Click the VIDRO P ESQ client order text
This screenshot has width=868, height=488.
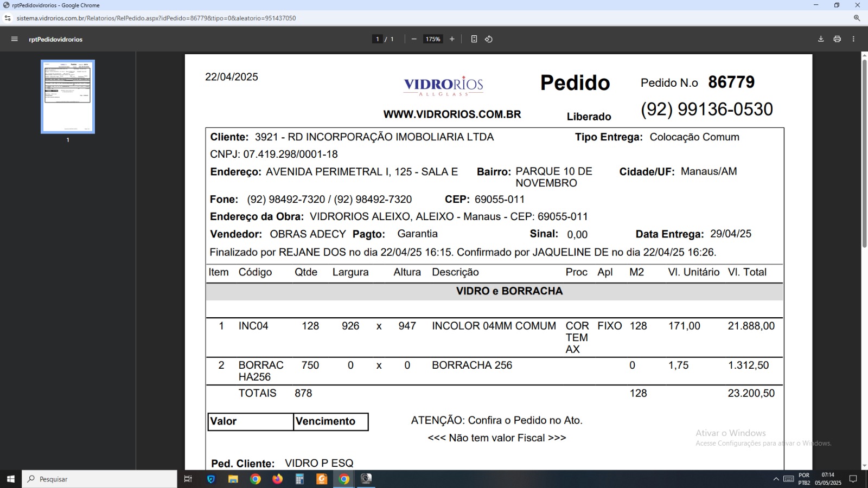(319, 464)
